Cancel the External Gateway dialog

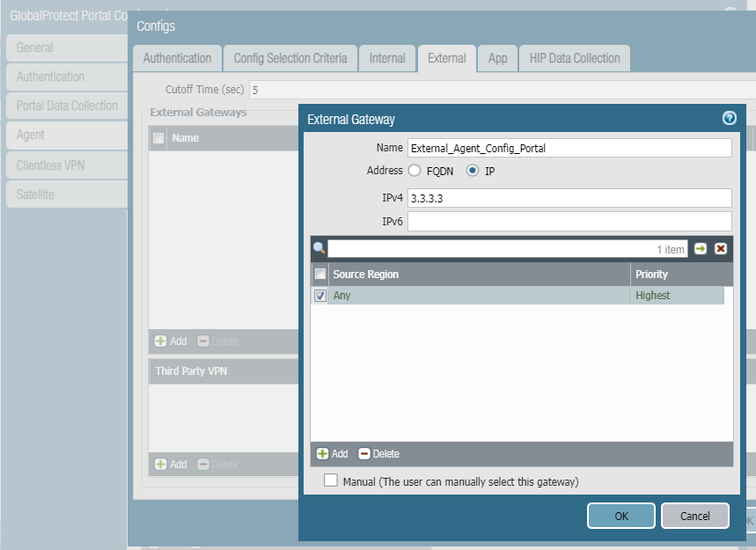pos(694,516)
